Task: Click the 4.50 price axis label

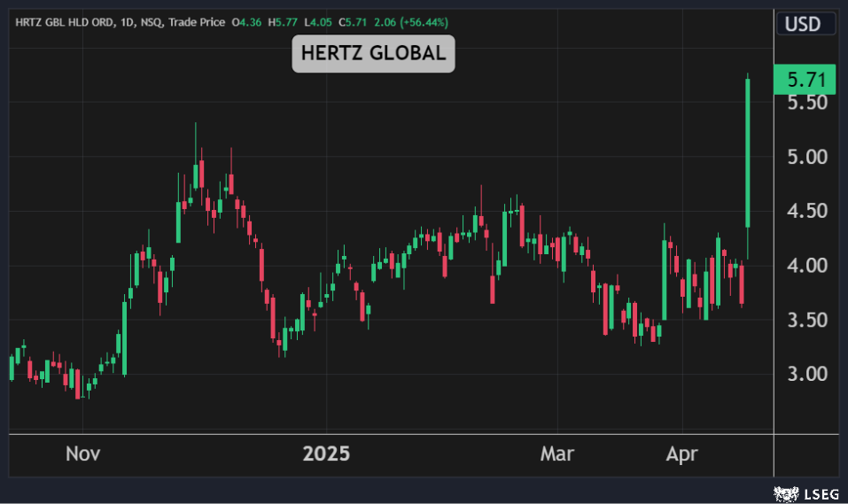Action: pos(807,211)
